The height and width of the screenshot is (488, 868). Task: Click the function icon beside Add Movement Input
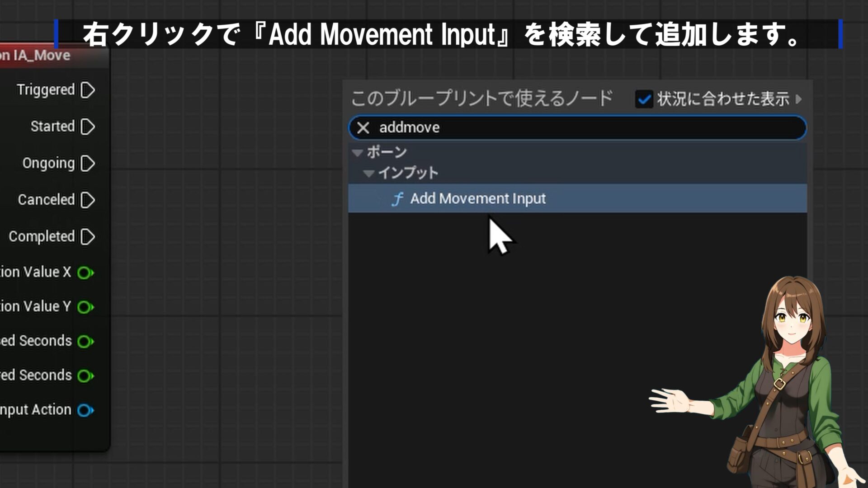coord(397,199)
